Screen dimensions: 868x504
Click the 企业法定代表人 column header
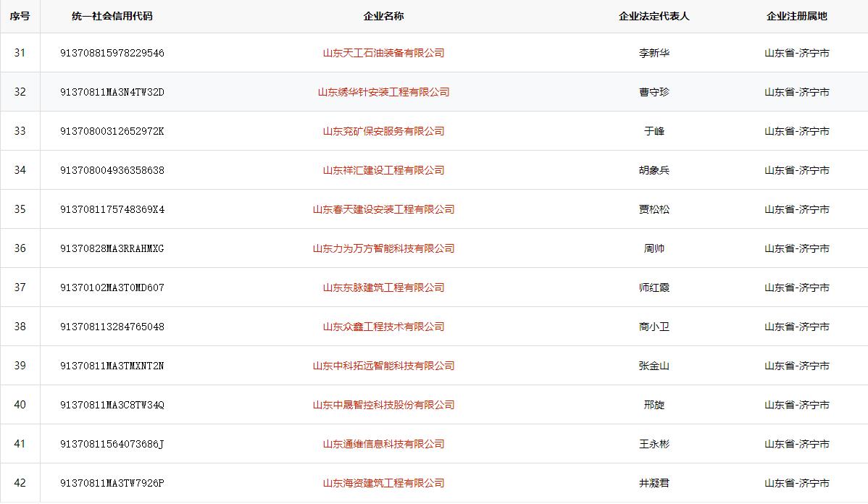(x=654, y=16)
